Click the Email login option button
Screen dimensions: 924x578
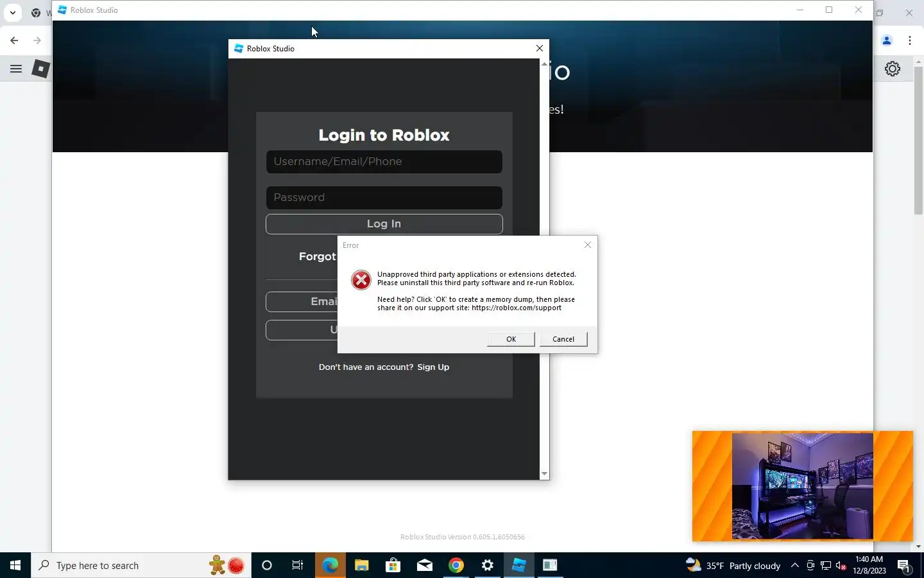coord(302,302)
